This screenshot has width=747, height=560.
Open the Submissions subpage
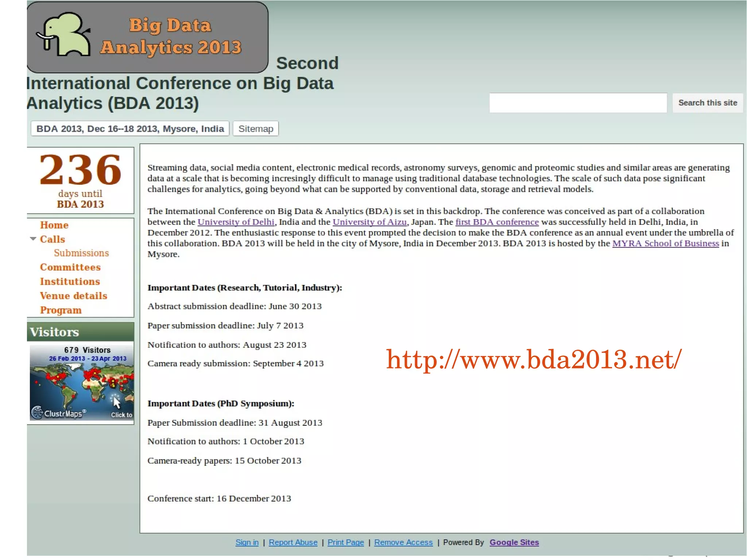coord(81,253)
